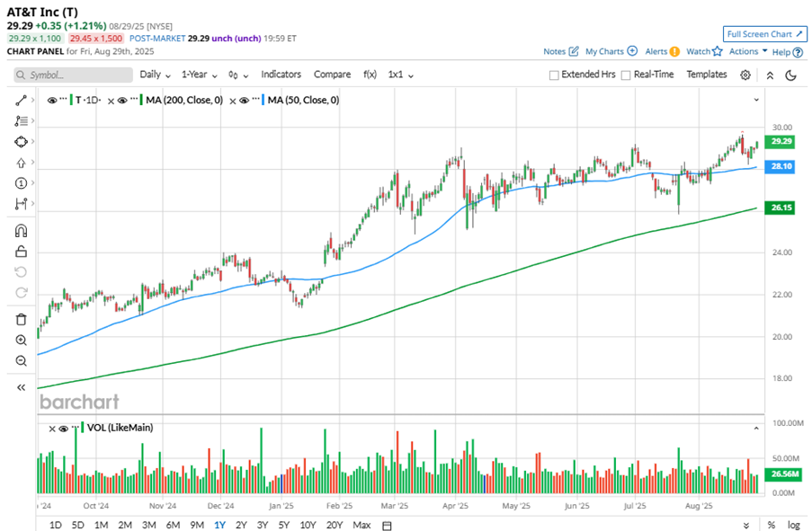Viewport: 812px width, 531px height.
Task: Hide the T 1D price series
Action: [x=52, y=101]
